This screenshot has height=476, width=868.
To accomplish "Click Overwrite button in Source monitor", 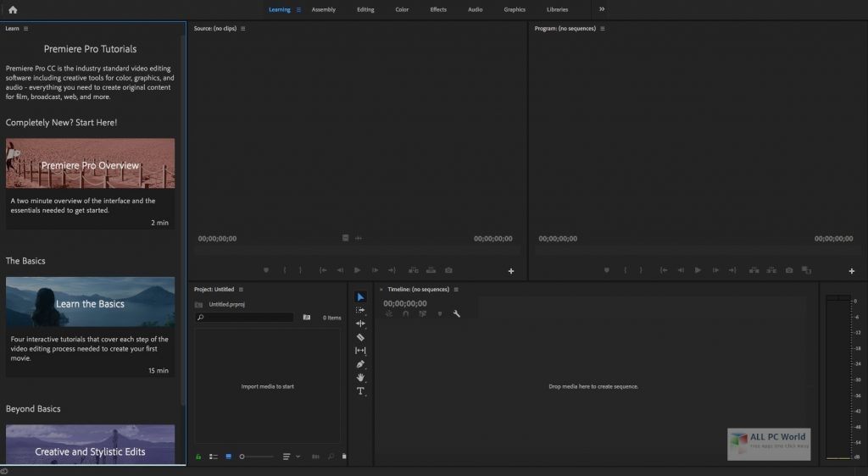I will point(431,270).
